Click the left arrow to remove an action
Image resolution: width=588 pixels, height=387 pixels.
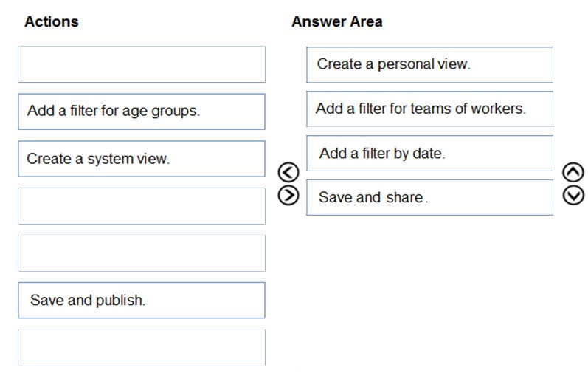tap(288, 172)
